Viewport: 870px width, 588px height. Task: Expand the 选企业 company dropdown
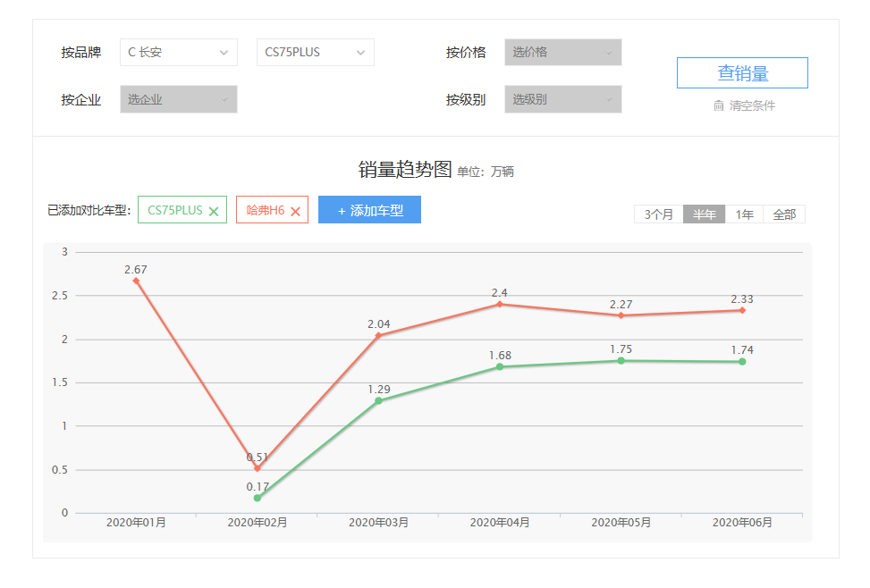(179, 99)
